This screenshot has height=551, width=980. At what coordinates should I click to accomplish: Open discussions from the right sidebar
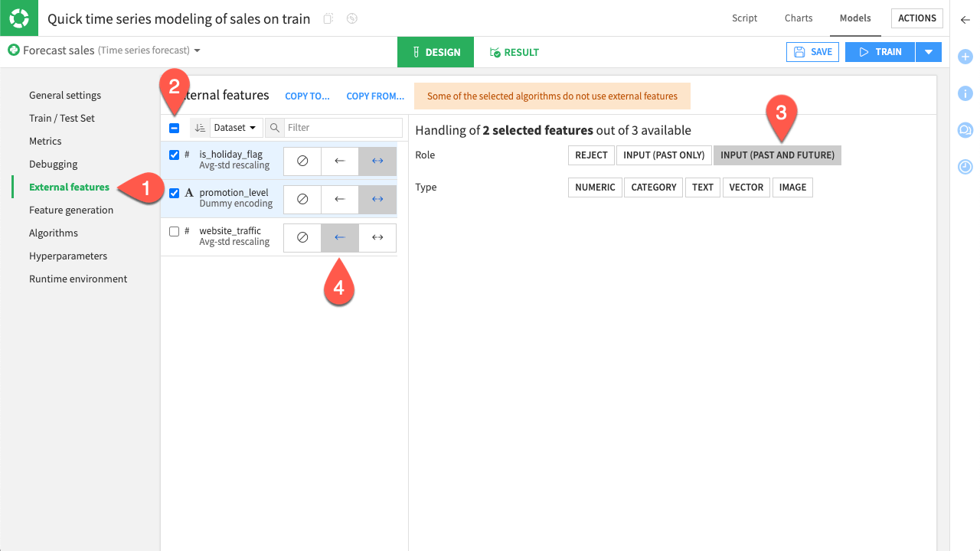coord(965,130)
